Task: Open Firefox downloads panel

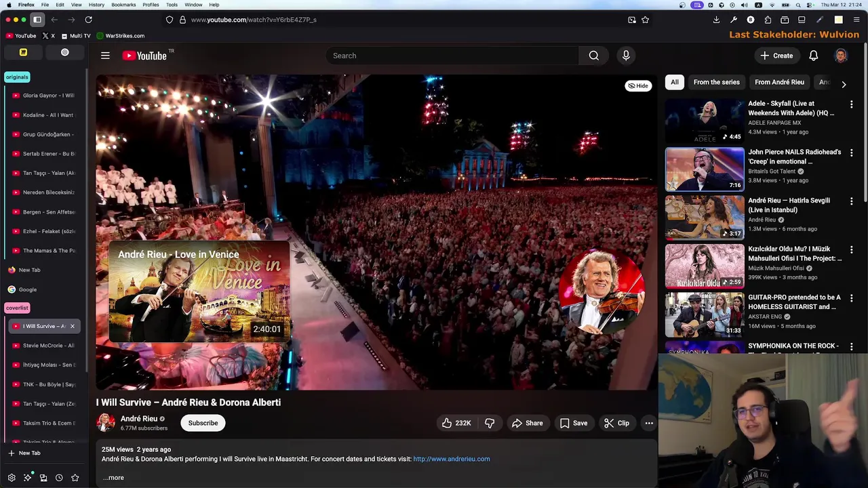Action: coord(716,20)
